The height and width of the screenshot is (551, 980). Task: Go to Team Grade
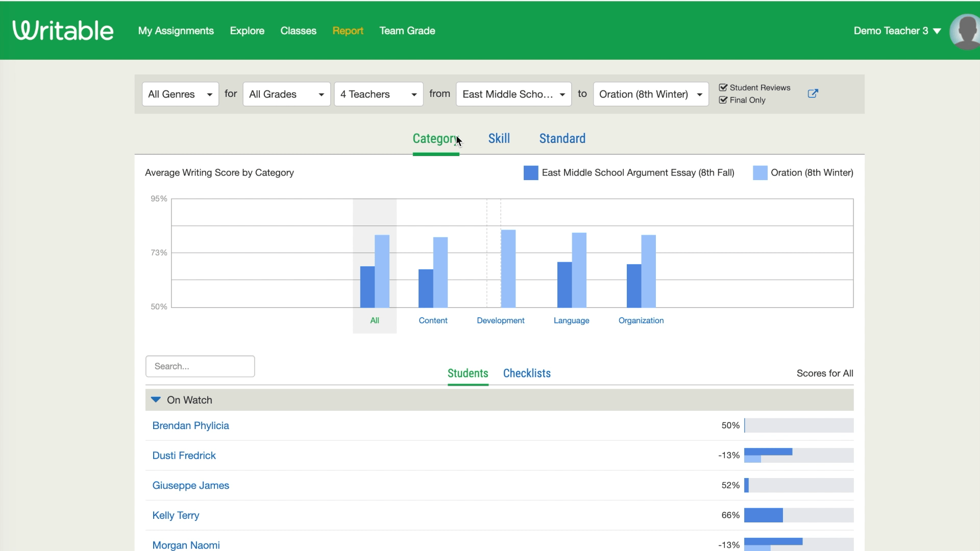407,31
